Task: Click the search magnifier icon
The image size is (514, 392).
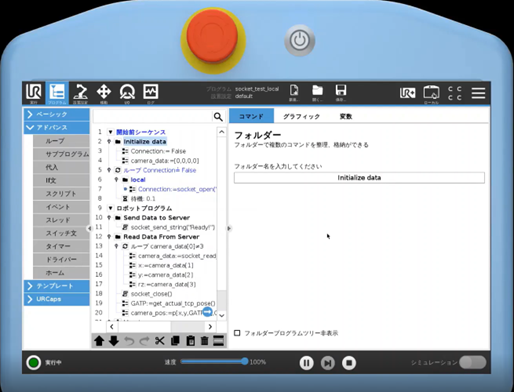Action: coord(218,117)
